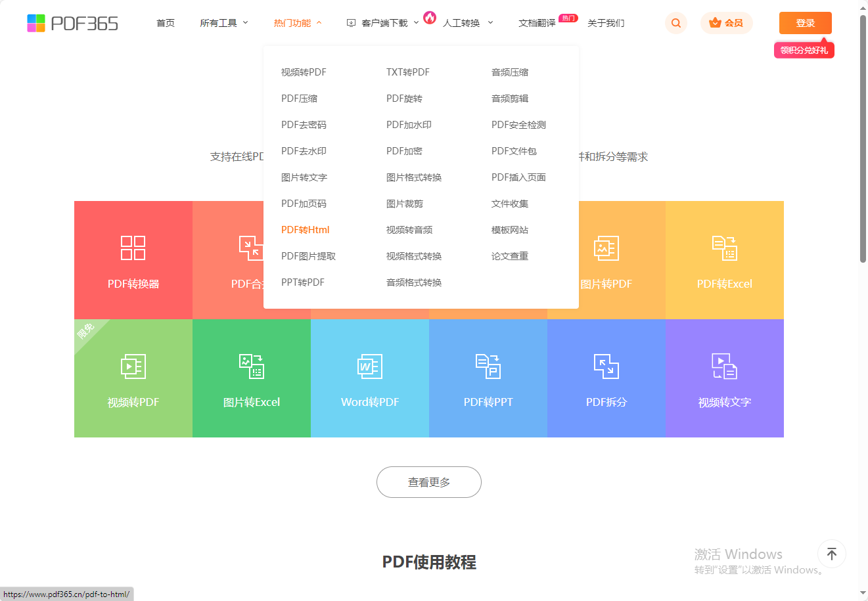
Task: Select PDF加页码 from the menu
Action: [304, 204]
